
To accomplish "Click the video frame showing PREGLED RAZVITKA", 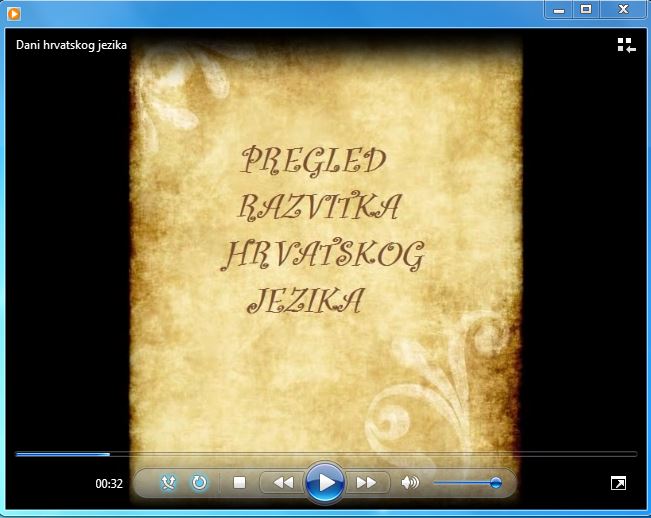I will [x=326, y=266].
